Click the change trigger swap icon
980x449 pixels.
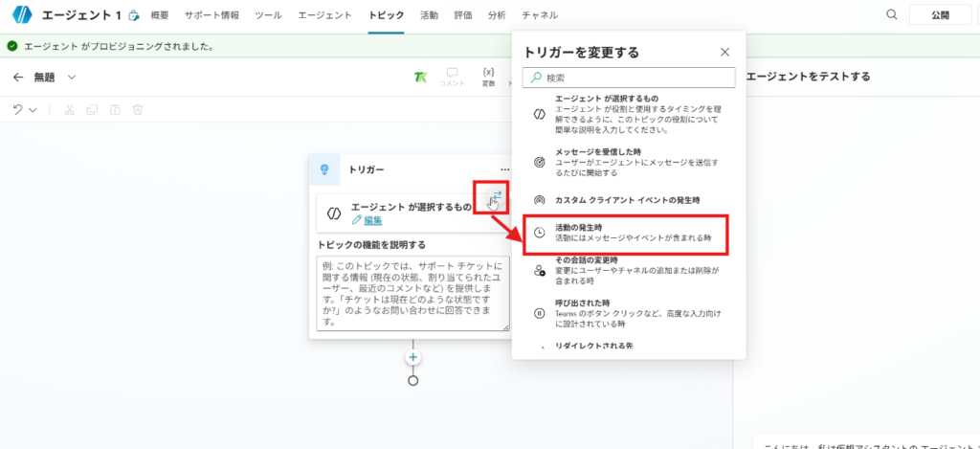pos(497,196)
